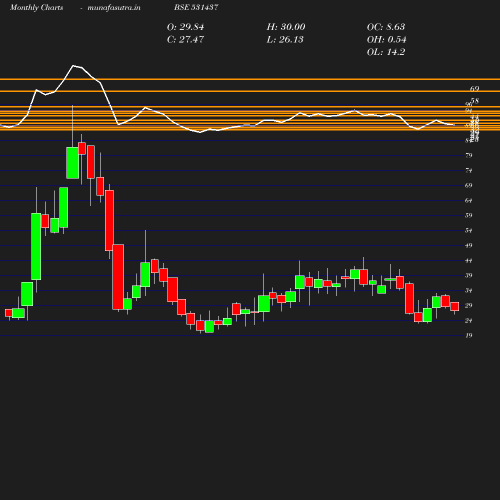This screenshot has height=500, width=500.
Task: Select the open value "O: 29.84"
Action: pyautogui.click(x=185, y=27)
